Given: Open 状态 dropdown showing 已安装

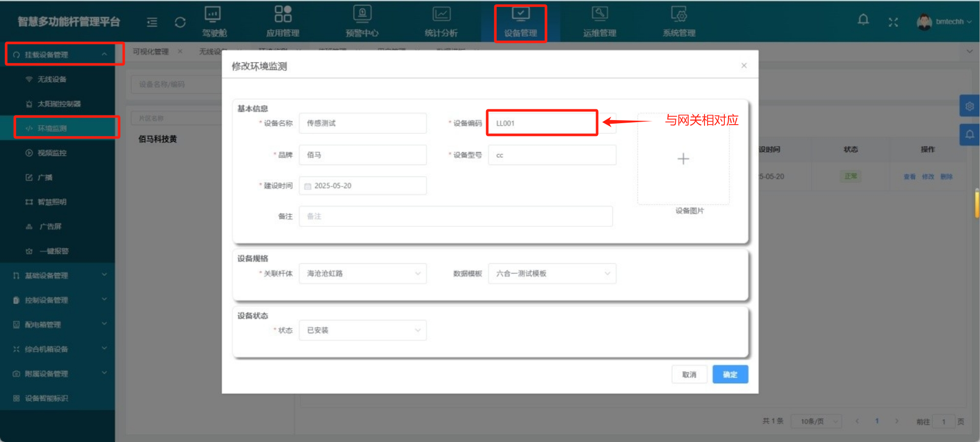Looking at the screenshot, I should pos(362,330).
